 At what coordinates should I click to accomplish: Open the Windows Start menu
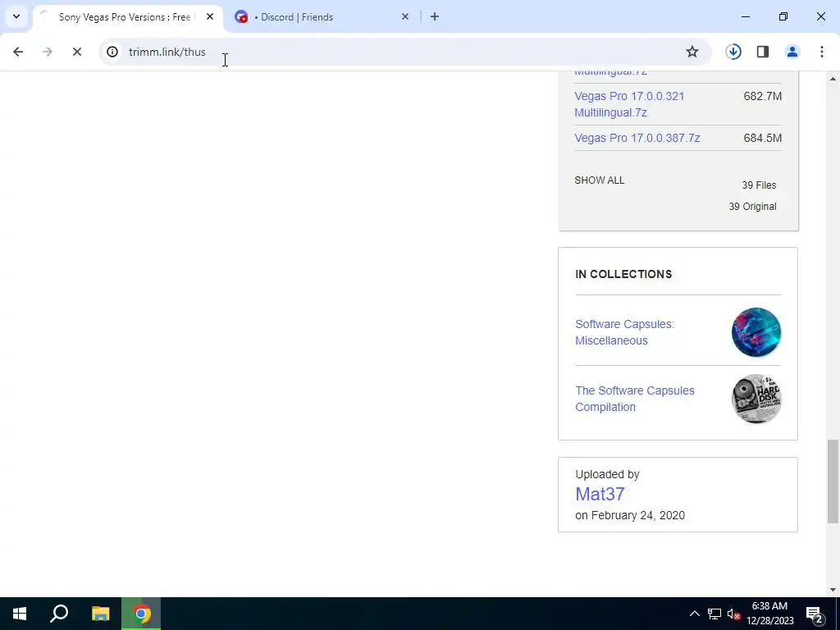[x=20, y=614]
